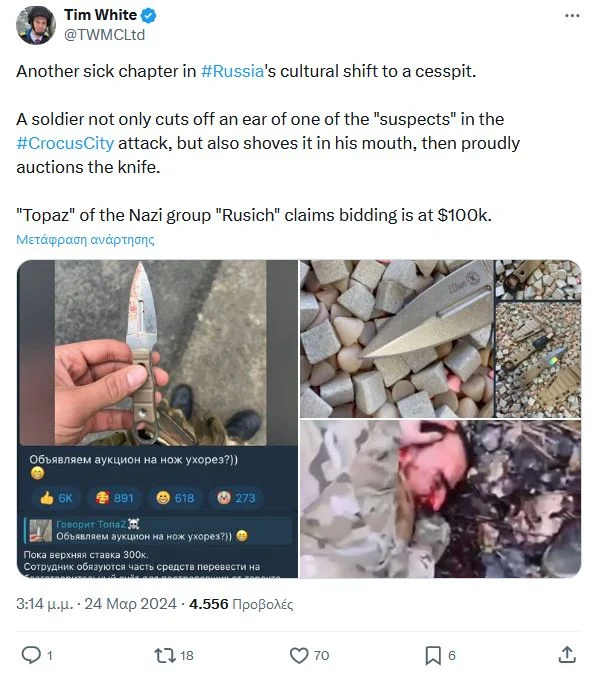The height and width of the screenshot is (686, 598).
Task: Click Μετάφραση ανάρτησης translate link
Action: 85,240
